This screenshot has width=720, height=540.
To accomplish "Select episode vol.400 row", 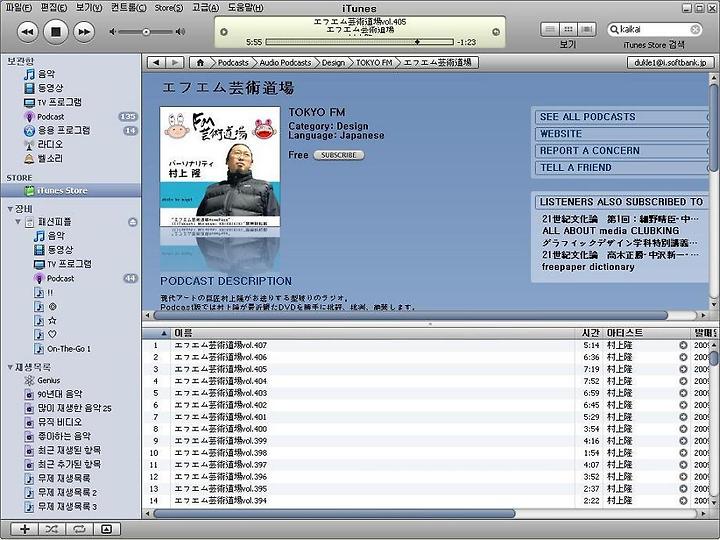I will pyautogui.click(x=426, y=429).
